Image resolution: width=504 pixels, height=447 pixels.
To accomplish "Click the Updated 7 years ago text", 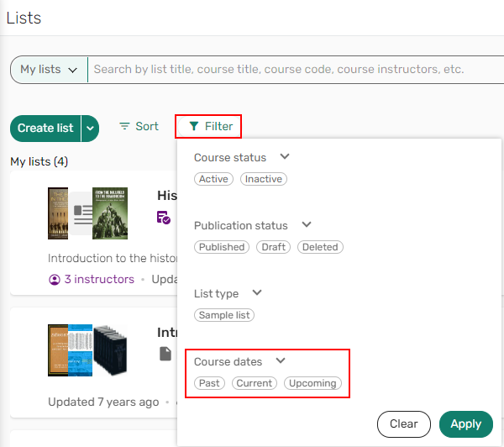I will (103, 402).
